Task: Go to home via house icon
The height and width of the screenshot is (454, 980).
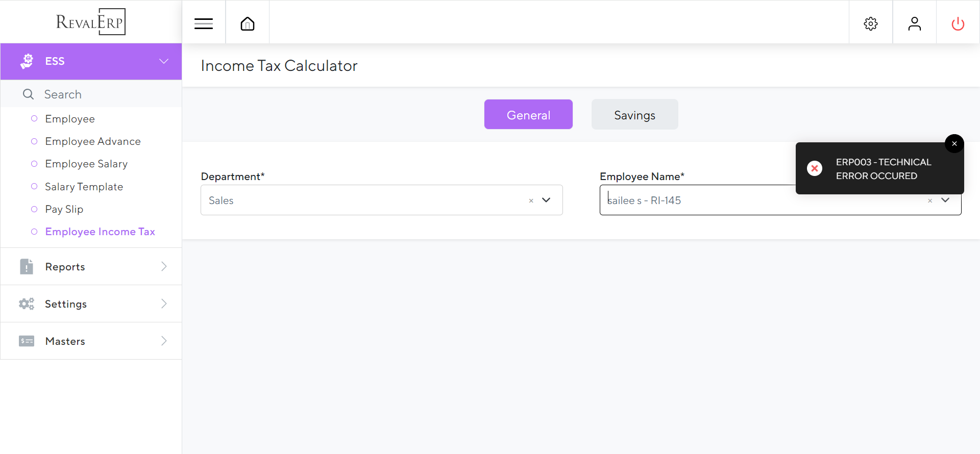Action: [248, 23]
